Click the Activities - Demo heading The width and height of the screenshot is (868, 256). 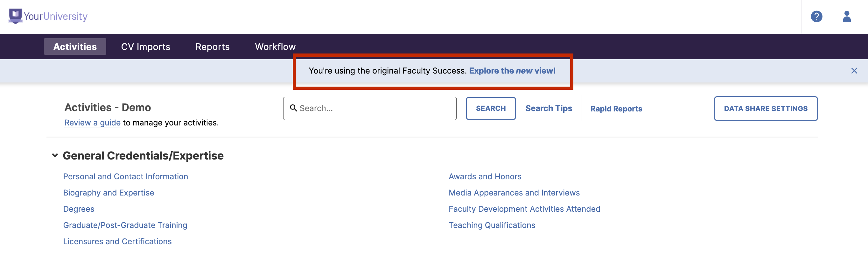pyautogui.click(x=108, y=107)
